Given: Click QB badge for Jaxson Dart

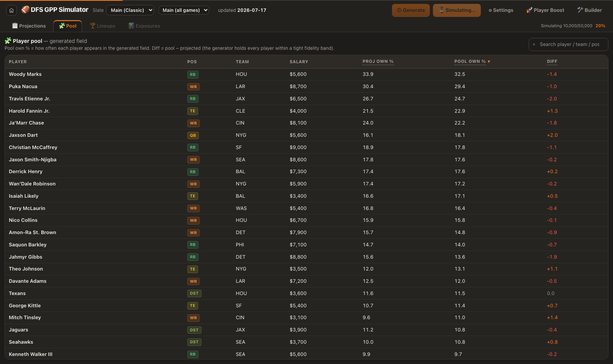Looking at the screenshot, I should coord(193,135).
